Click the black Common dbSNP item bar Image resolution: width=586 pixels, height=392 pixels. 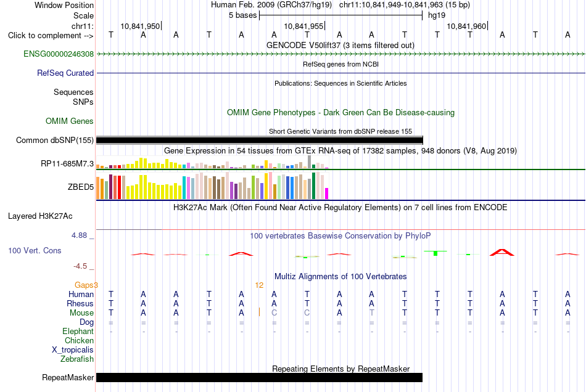click(259, 141)
